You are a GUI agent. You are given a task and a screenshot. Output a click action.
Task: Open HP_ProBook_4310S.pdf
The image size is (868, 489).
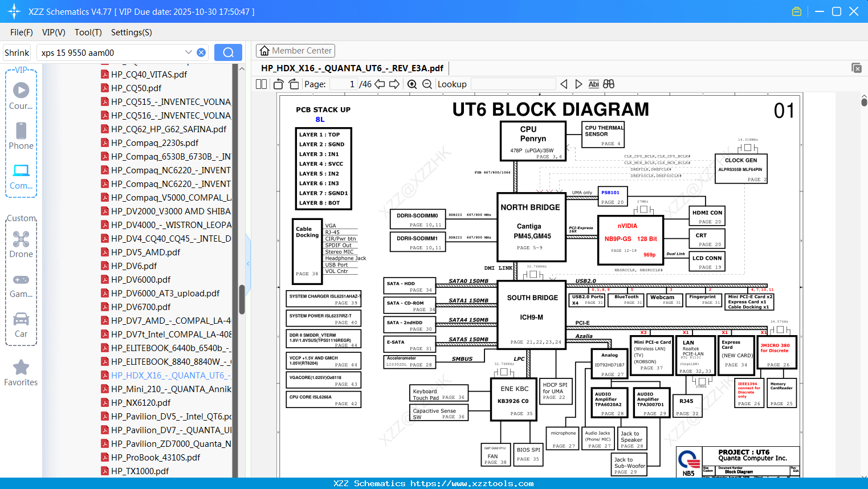click(156, 457)
